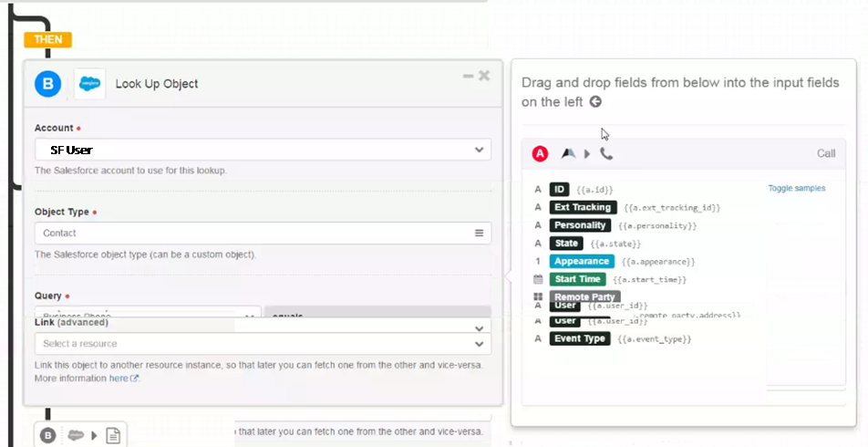This screenshot has height=447, width=868.
Task: Select the Event Type field pill
Action: [x=580, y=338]
